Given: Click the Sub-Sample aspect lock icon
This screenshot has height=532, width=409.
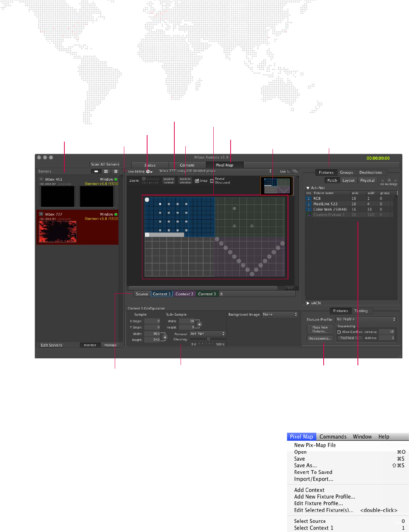Looking at the screenshot, I should point(199,324).
